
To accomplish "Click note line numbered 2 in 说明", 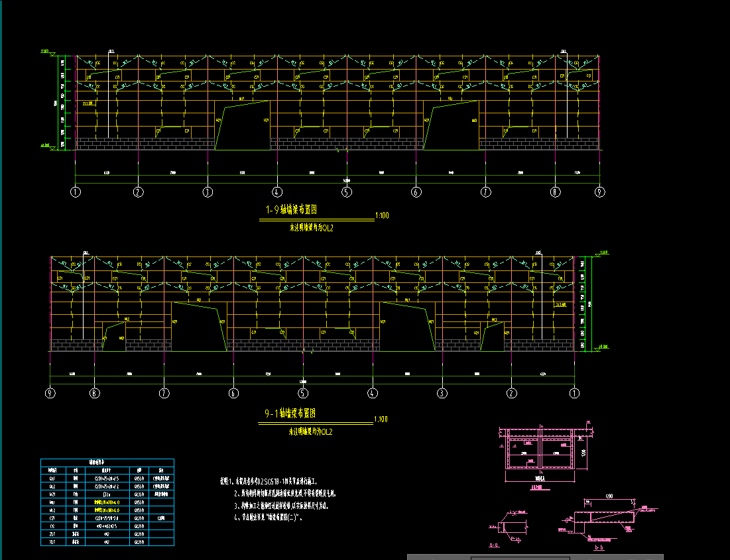I will tap(285, 494).
